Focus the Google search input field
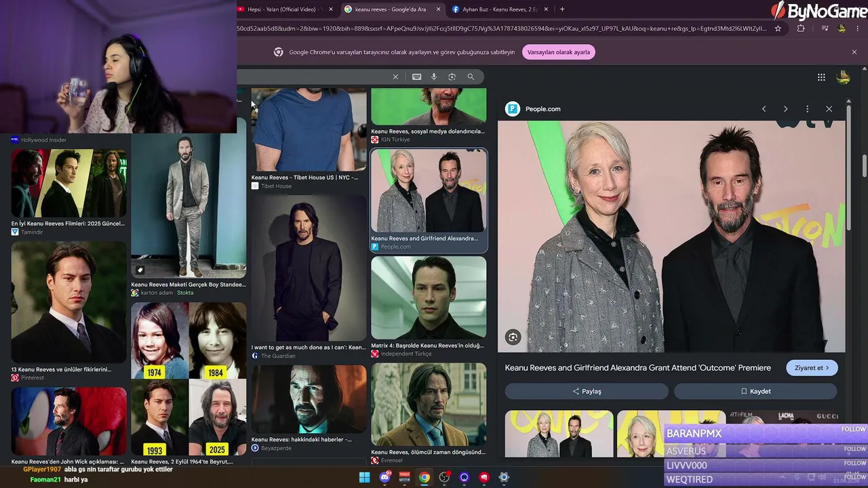This screenshot has width=868, height=488. tap(312, 77)
